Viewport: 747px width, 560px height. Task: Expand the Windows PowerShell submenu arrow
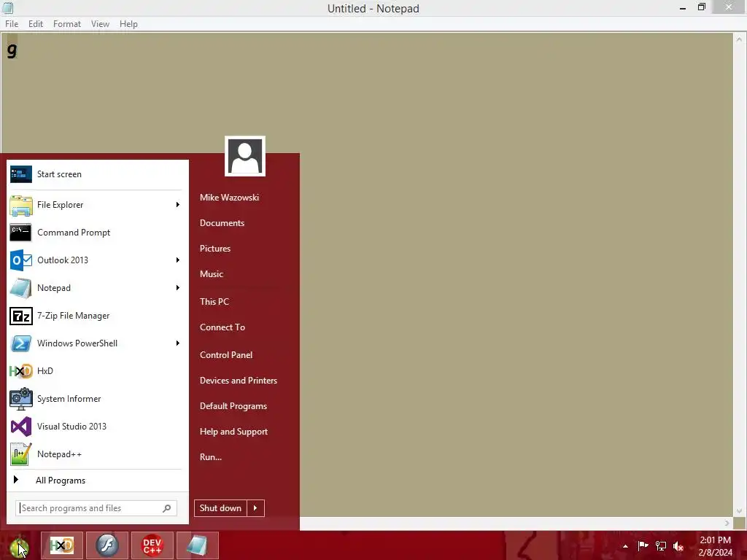click(x=178, y=343)
